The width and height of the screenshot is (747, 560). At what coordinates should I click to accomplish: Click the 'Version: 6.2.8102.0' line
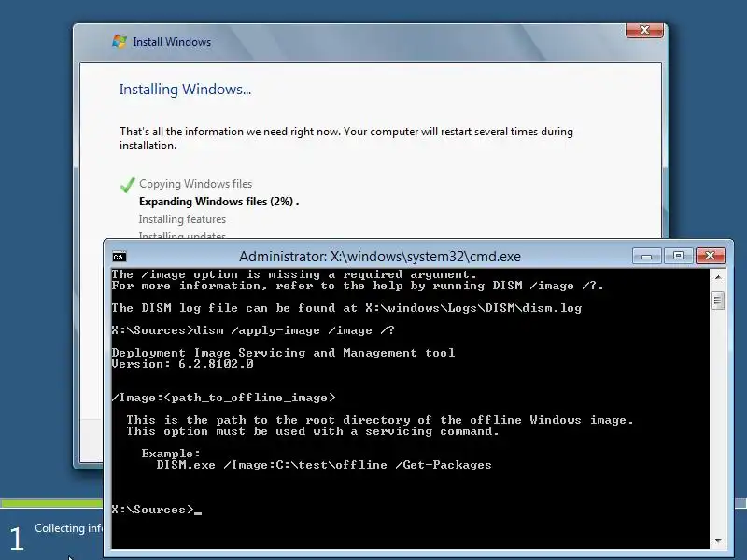182,364
